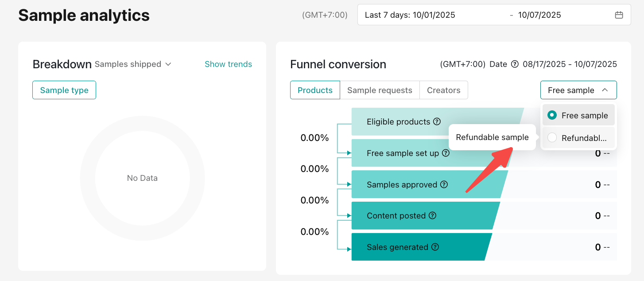Image resolution: width=644 pixels, height=281 pixels.
Task: Expand the Samples shipped breakdown dropdown
Action: click(x=133, y=64)
